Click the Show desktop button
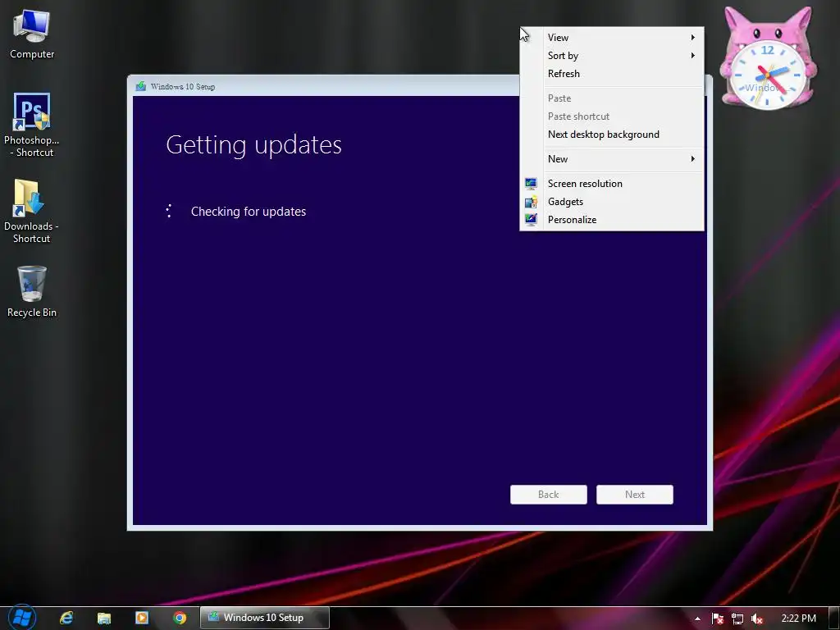This screenshot has height=630, width=840. tap(836, 619)
